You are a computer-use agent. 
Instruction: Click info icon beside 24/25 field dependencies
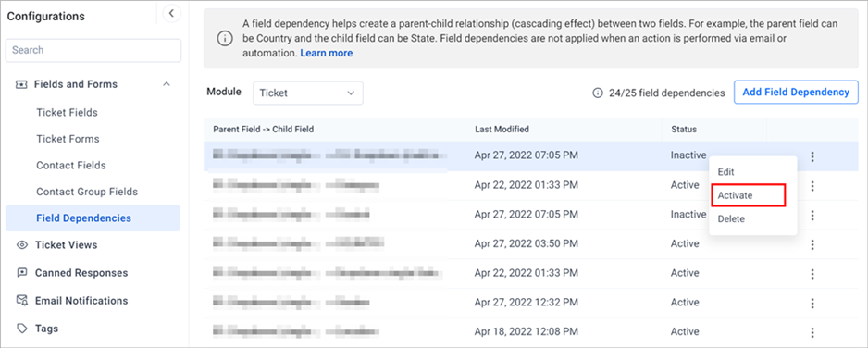pos(597,93)
